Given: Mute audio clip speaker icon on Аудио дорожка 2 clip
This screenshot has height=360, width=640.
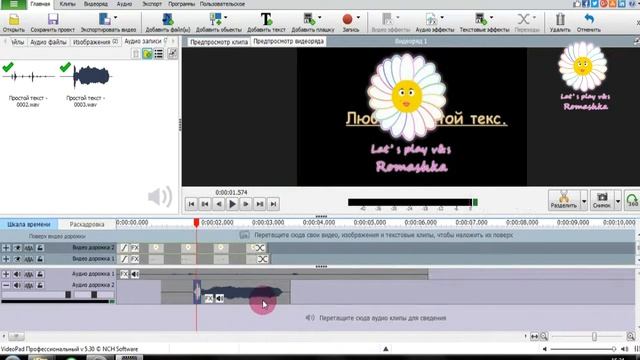Looking at the screenshot, I should [x=219, y=299].
